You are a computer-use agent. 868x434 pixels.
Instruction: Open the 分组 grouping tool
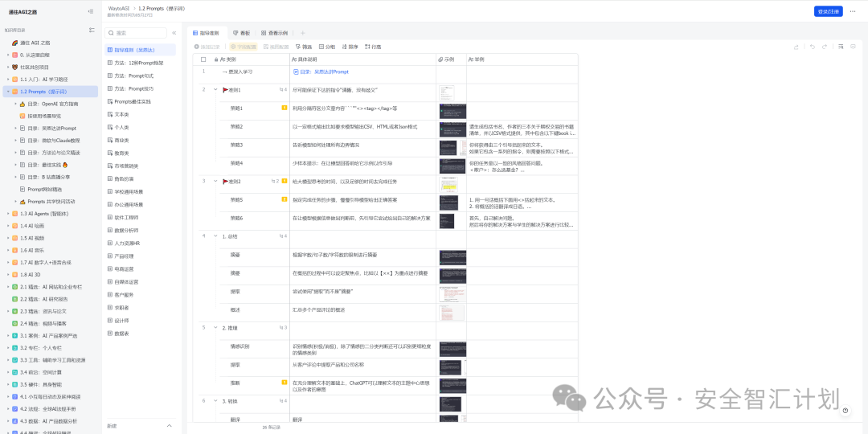327,47
